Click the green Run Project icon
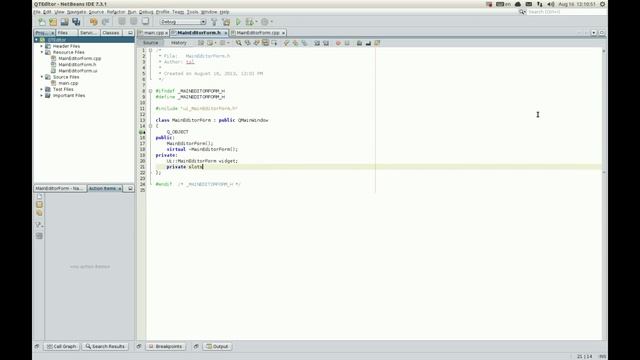640x360 pixels. (238, 22)
